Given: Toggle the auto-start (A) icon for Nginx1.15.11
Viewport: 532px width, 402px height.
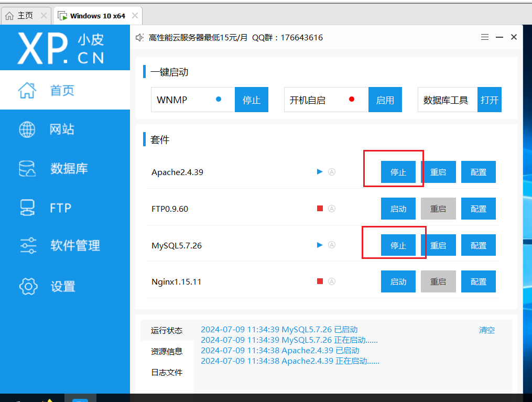Looking at the screenshot, I should [332, 281].
